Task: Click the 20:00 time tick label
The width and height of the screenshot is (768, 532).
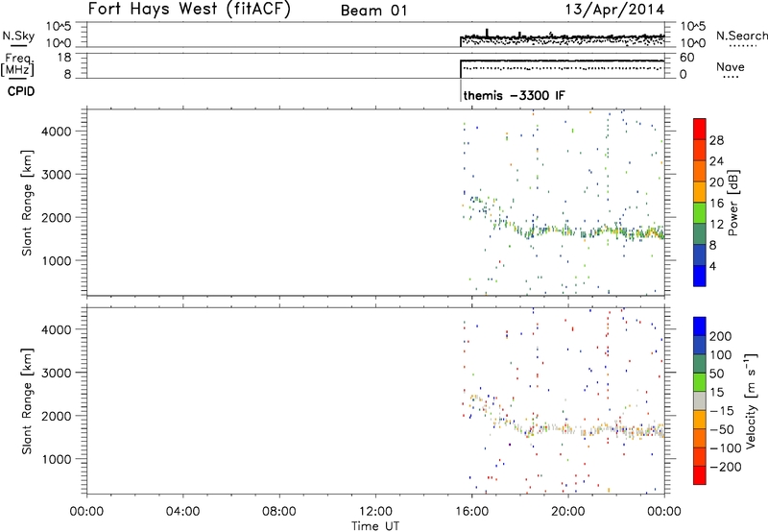Action: (x=568, y=512)
